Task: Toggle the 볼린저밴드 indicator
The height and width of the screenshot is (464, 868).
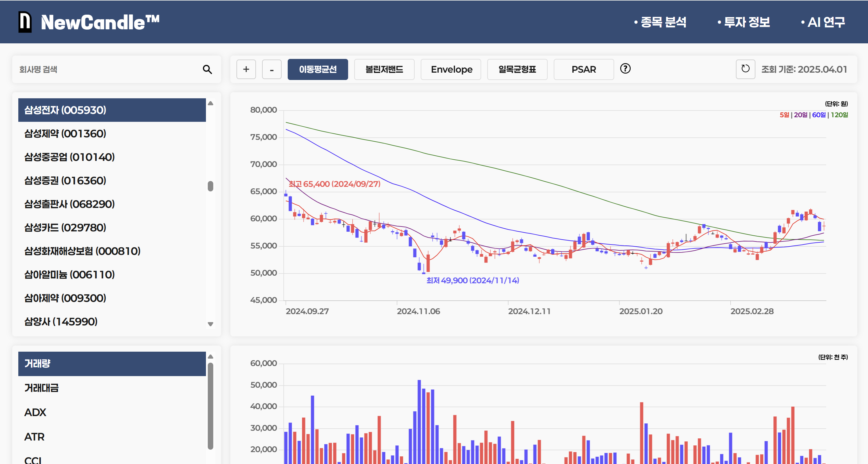Action: click(x=384, y=70)
